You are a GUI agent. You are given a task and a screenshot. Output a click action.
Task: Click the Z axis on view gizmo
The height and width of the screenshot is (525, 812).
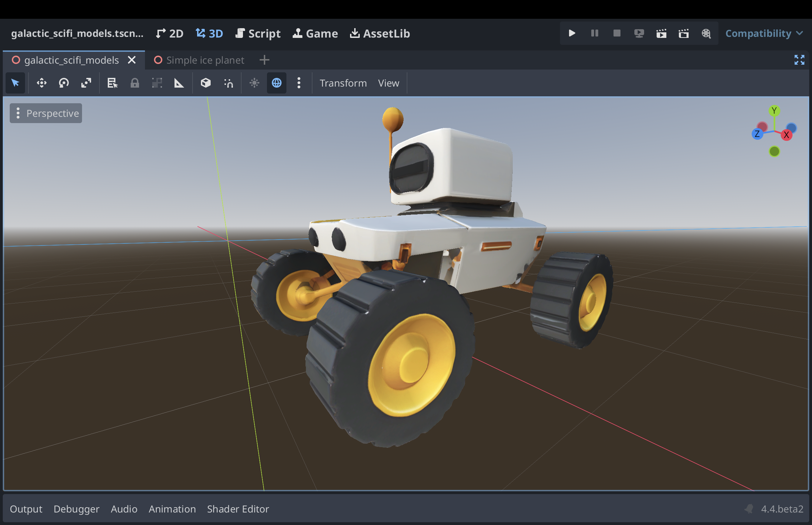point(757,134)
